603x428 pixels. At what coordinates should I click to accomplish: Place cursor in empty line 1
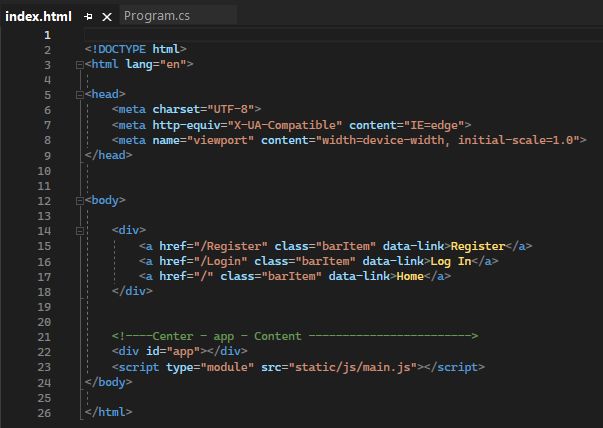(x=342, y=35)
